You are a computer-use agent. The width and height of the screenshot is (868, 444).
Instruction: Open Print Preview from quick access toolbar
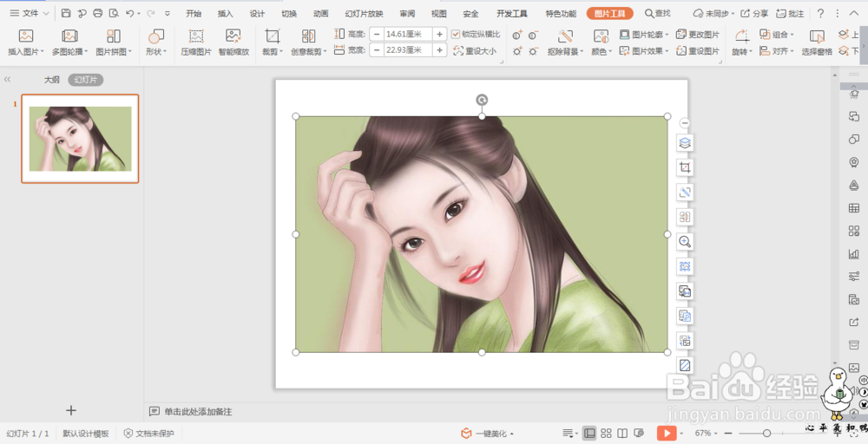pyautogui.click(x=114, y=13)
